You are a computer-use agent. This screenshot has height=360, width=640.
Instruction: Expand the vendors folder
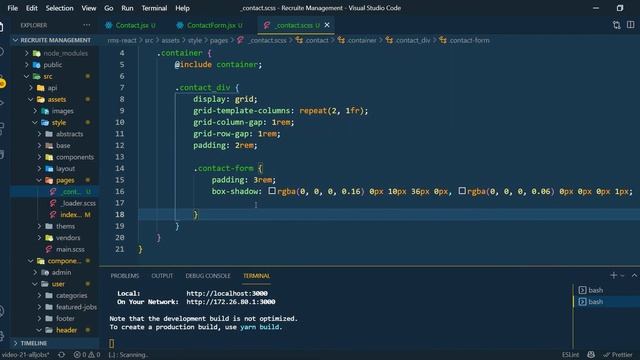click(x=68, y=238)
